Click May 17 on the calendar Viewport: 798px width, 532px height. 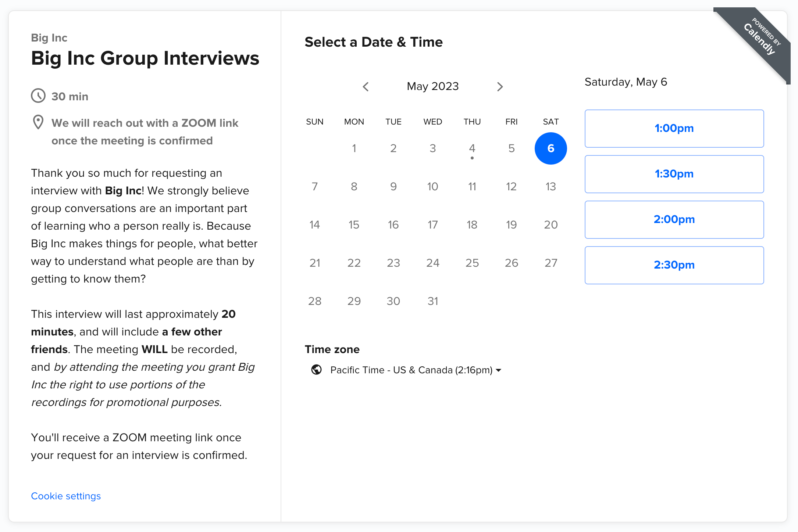pyautogui.click(x=433, y=225)
